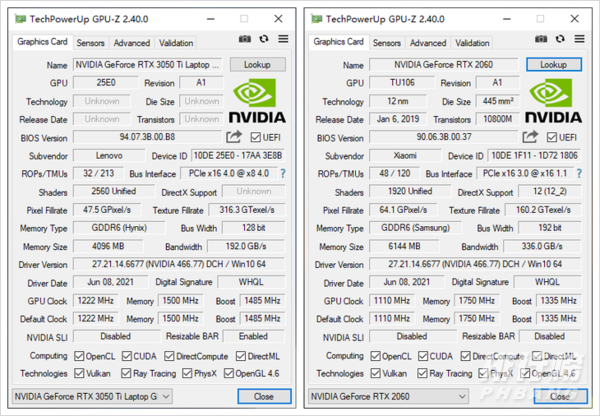The height and width of the screenshot is (416, 600).
Task: Click the camera icon in RTX 3050 Ti window
Action: pos(245,39)
